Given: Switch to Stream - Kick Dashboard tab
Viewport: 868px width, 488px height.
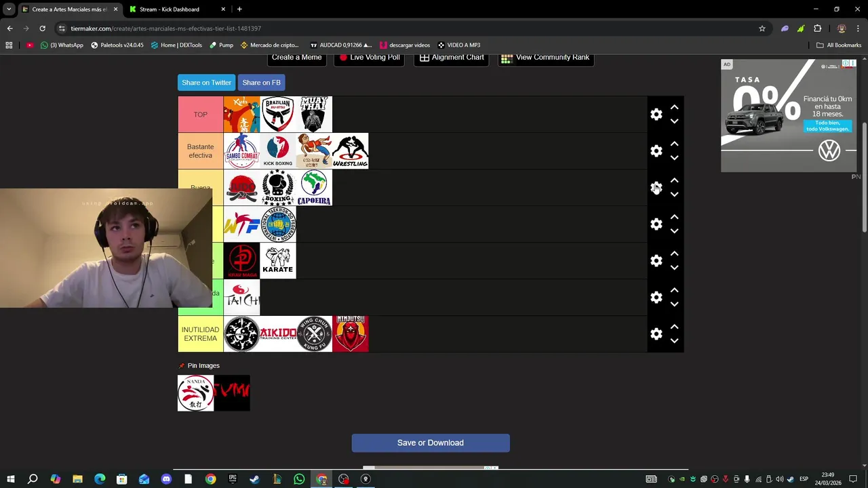Looking at the screenshot, I should click(176, 9).
